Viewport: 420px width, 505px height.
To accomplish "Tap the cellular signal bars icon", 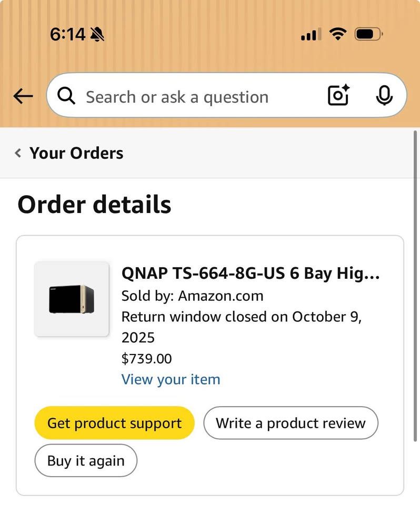I will point(311,35).
